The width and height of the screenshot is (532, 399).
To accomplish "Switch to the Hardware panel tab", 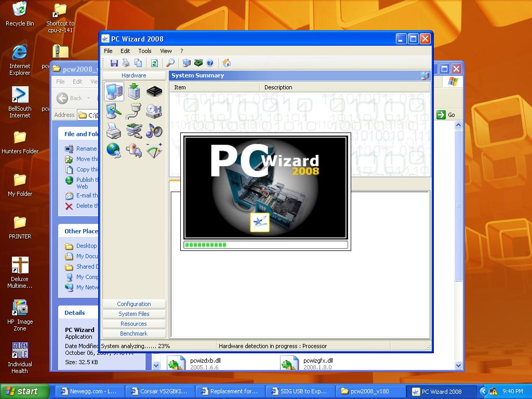I will pyautogui.click(x=134, y=75).
